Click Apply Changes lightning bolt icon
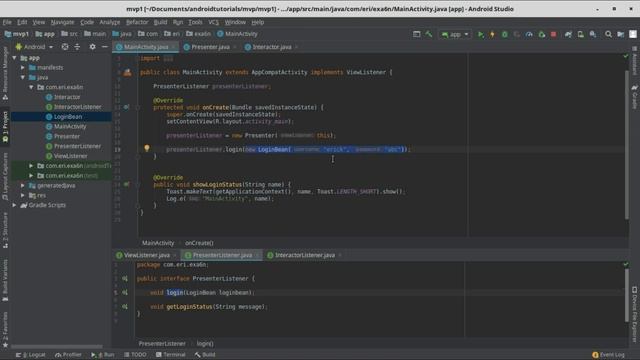 click(492, 34)
